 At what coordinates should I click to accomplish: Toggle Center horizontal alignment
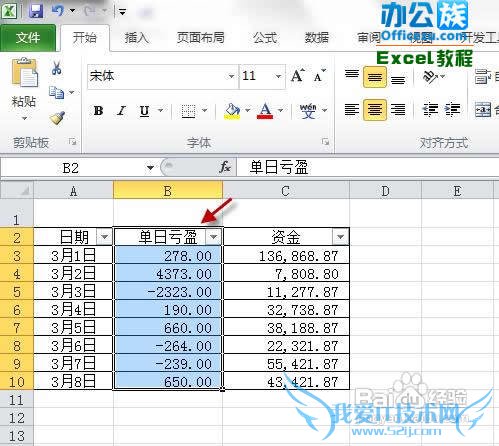(x=375, y=109)
